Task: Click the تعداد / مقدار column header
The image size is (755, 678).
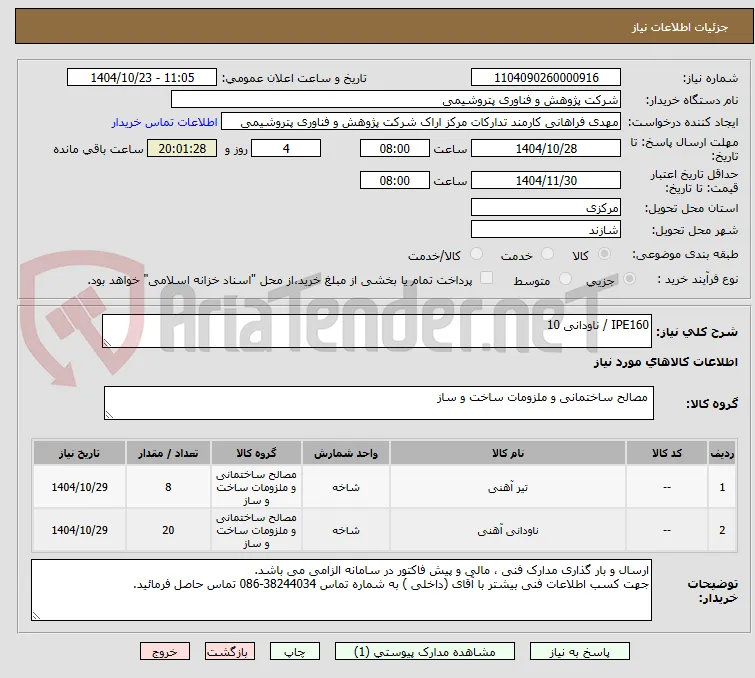Action: click(168, 453)
